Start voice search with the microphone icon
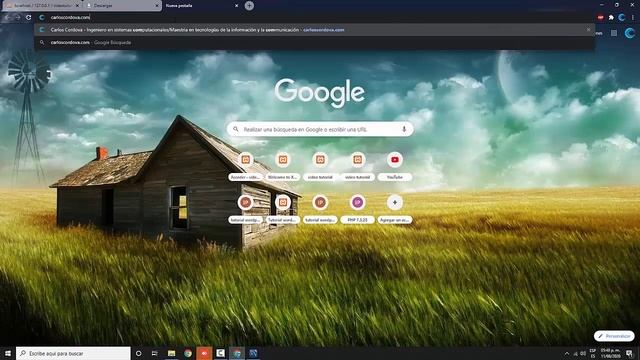 (404, 129)
